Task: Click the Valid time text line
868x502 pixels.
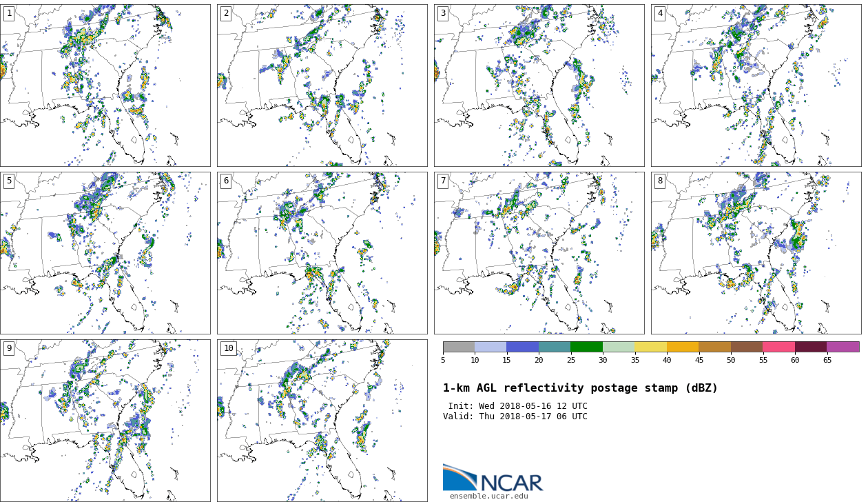Action: tap(515, 416)
